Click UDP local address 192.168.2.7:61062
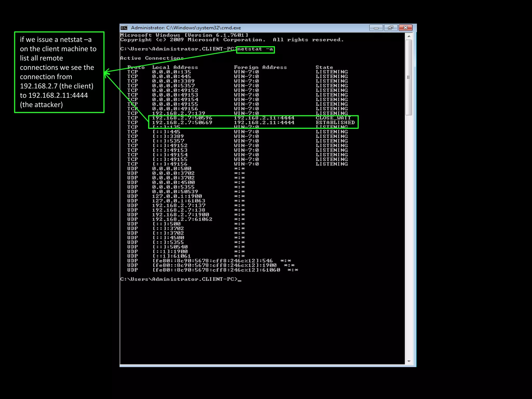 coord(182,220)
